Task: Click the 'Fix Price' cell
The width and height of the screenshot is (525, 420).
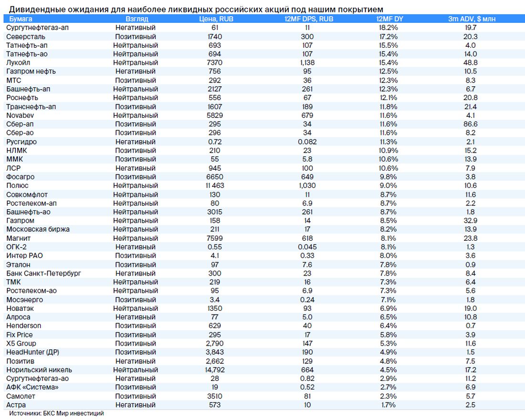Action: pyautogui.click(x=20, y=336)
